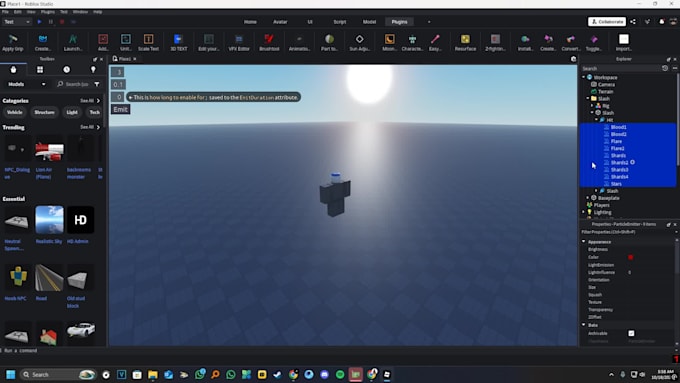Select the Plugins ribbon tab

point(399,22)
